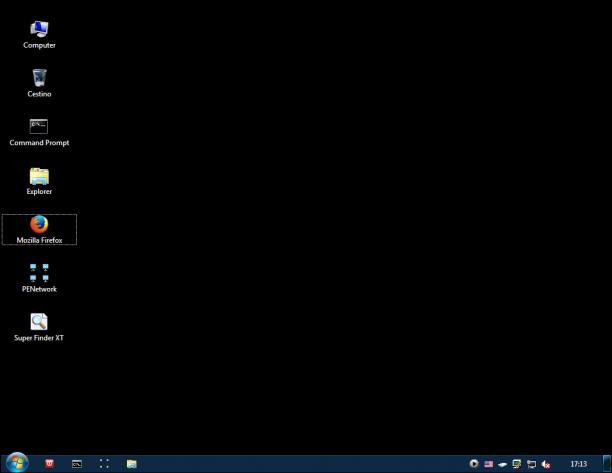Image resolution: width=612 pixels, height=473 pixels.
Task: Click the Show Desktop button
Action: pos(607,464)
